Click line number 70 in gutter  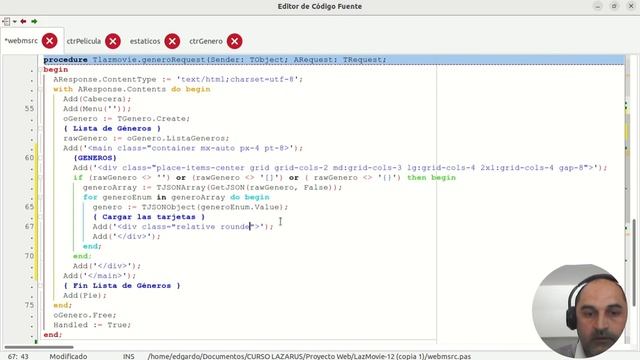[x=29, y=256]
